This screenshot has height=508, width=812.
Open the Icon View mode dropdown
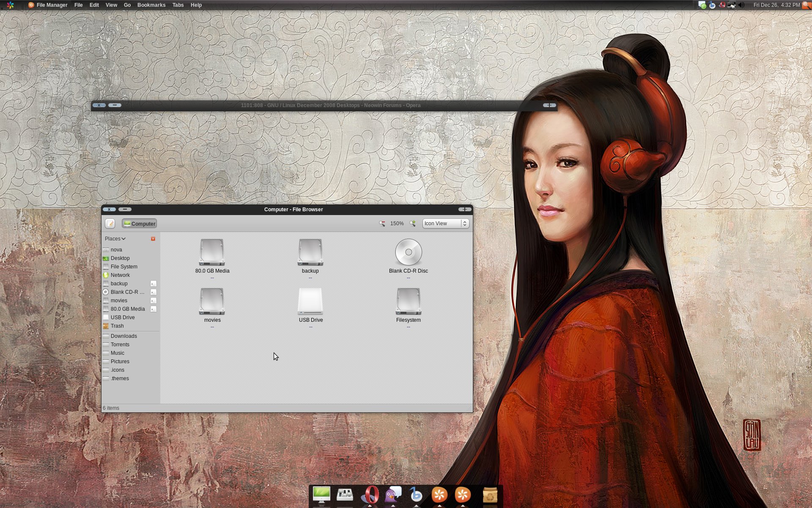click(x=445, y=224)
